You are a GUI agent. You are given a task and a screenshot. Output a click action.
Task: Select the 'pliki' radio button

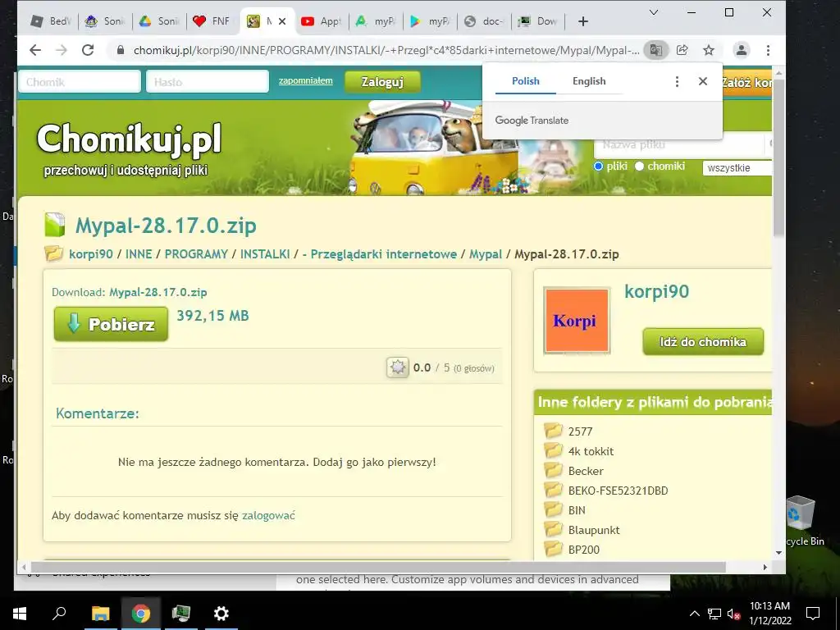tap(598, 166)
